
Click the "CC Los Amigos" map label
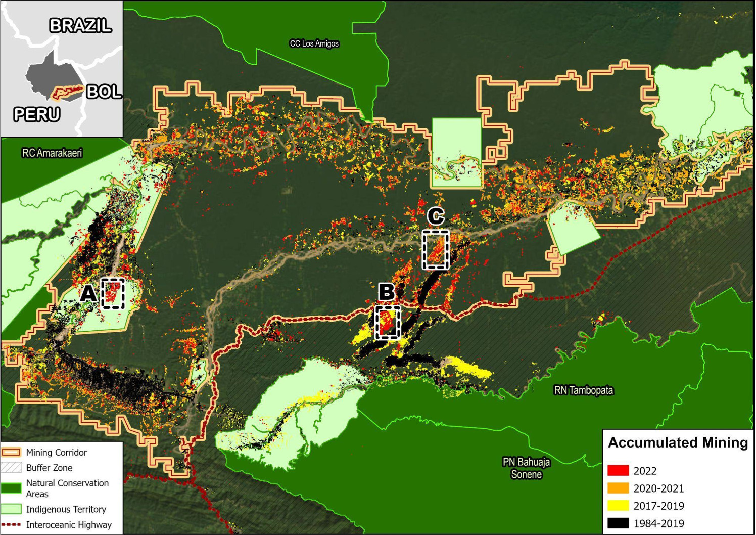click(314, 43)
